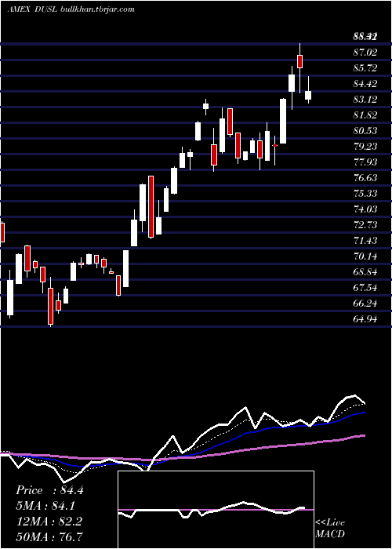Click the '12MA : 82.2' readout
Viewport: 392px width, 549px height.
pos(49,522)
